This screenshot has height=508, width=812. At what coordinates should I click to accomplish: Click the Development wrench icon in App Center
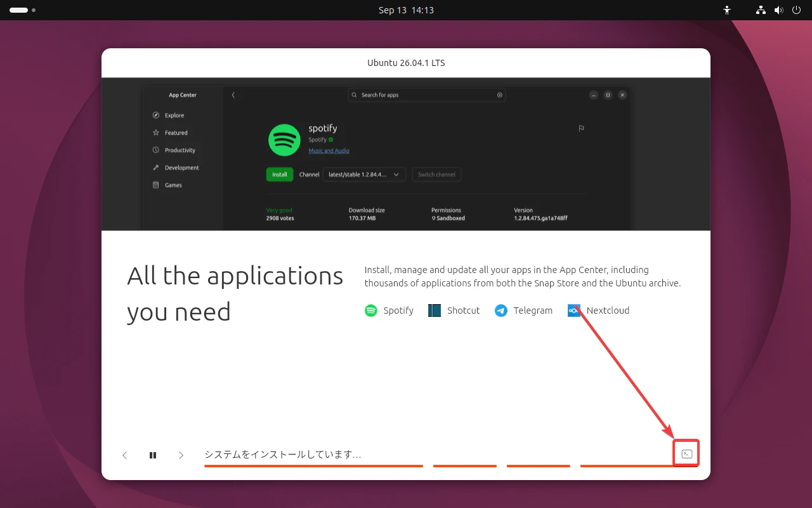156,168
